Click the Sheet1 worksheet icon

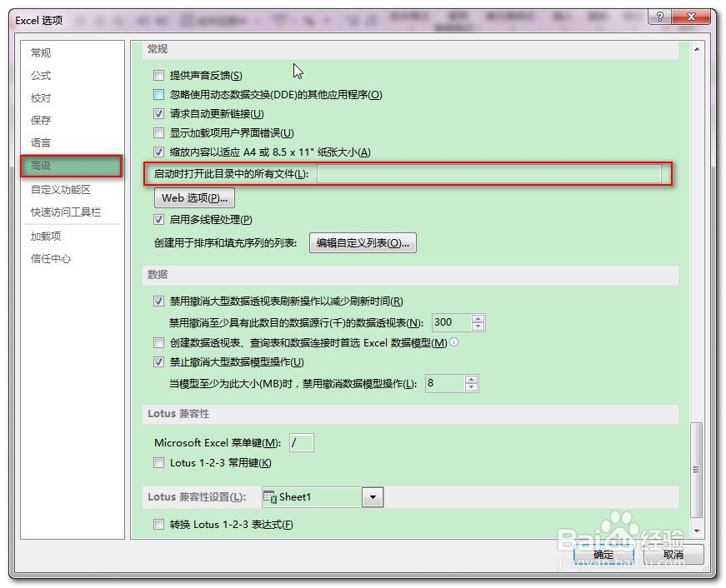click(270, 497)
